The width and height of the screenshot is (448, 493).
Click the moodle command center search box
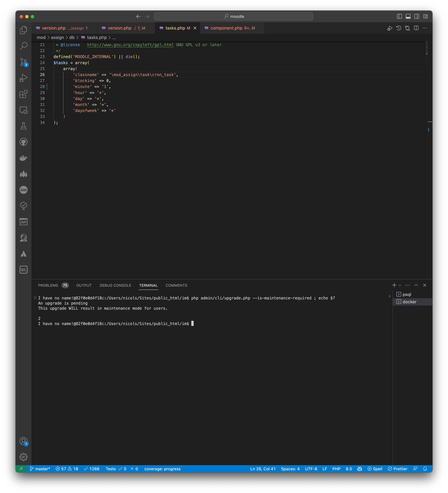tap(233, 16)
